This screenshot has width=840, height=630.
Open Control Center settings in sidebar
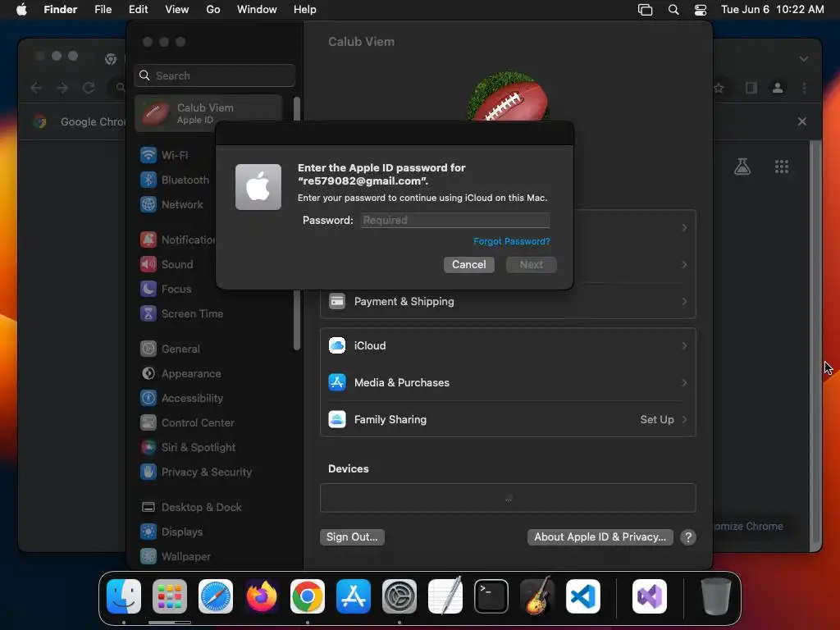coord(187,422)
